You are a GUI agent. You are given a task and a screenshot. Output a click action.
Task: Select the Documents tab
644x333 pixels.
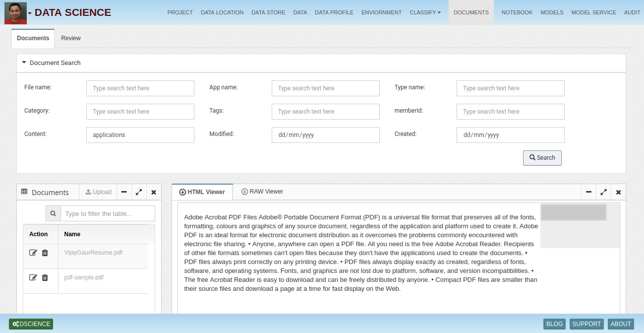[33, 38]
